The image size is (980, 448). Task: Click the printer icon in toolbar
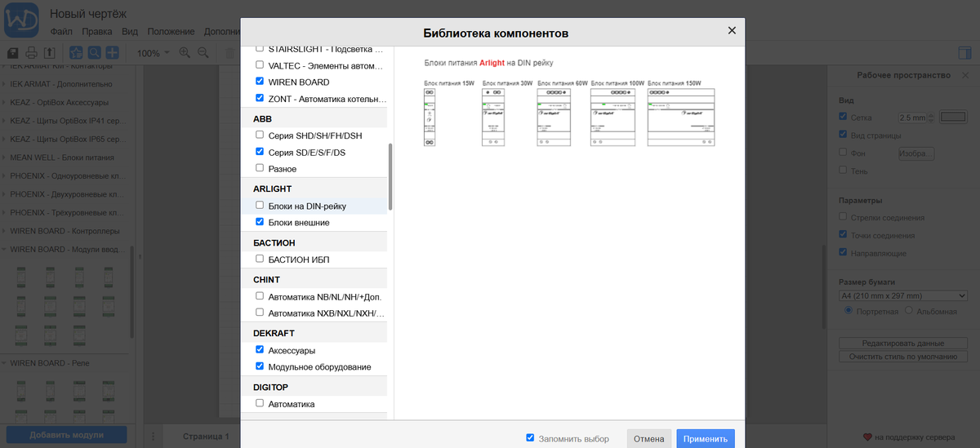coord(31,53)
